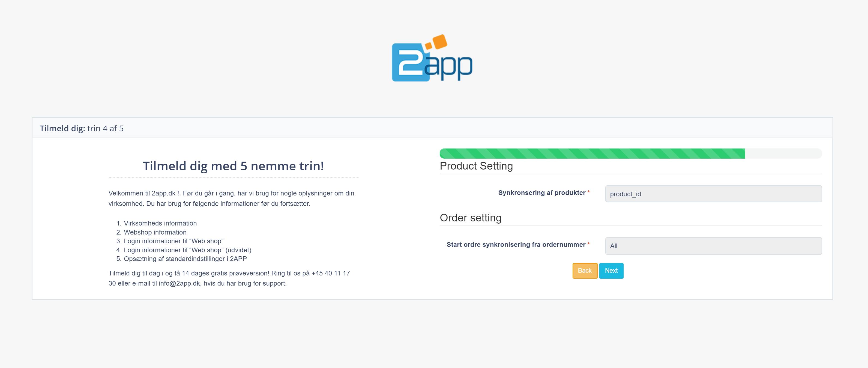Click list item 'Webshop information'
This screenshot has width=868, height=368.
(x=155, y=232)
